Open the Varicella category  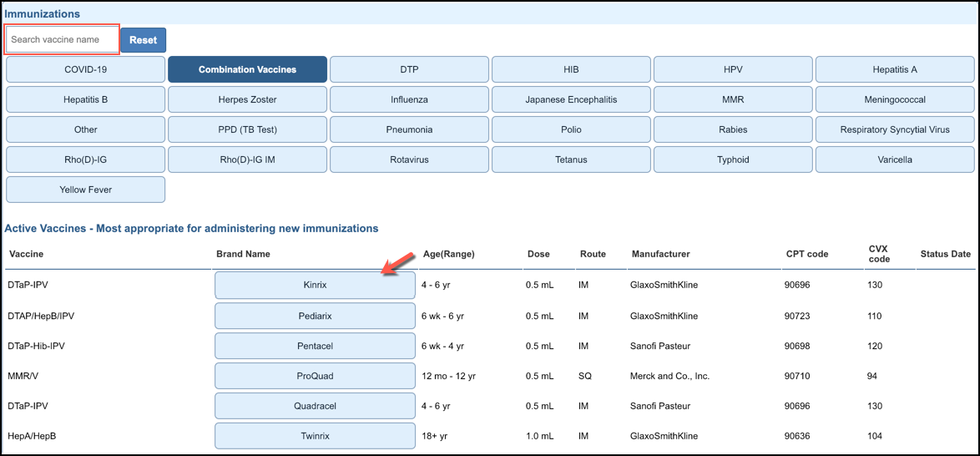[895, 160]
